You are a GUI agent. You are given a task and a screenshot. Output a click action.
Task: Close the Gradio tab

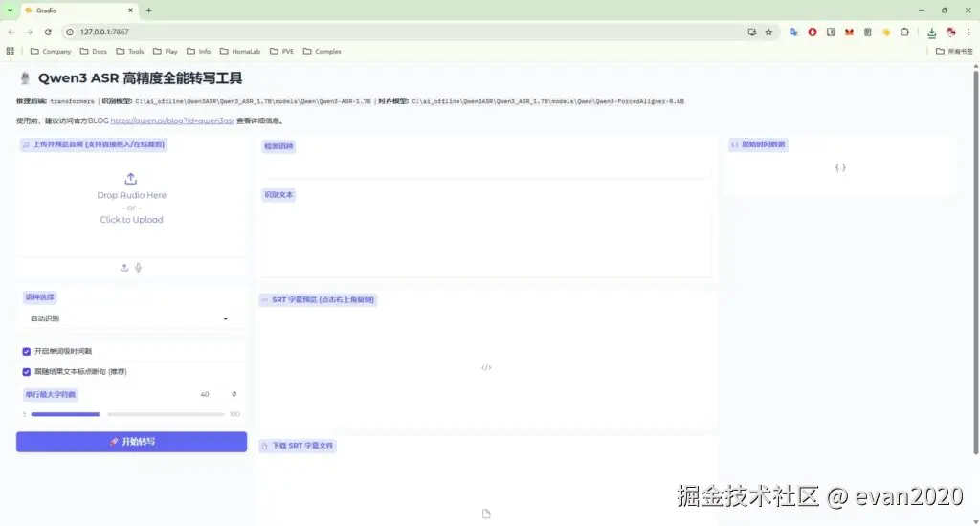click(x=130, y=10)
